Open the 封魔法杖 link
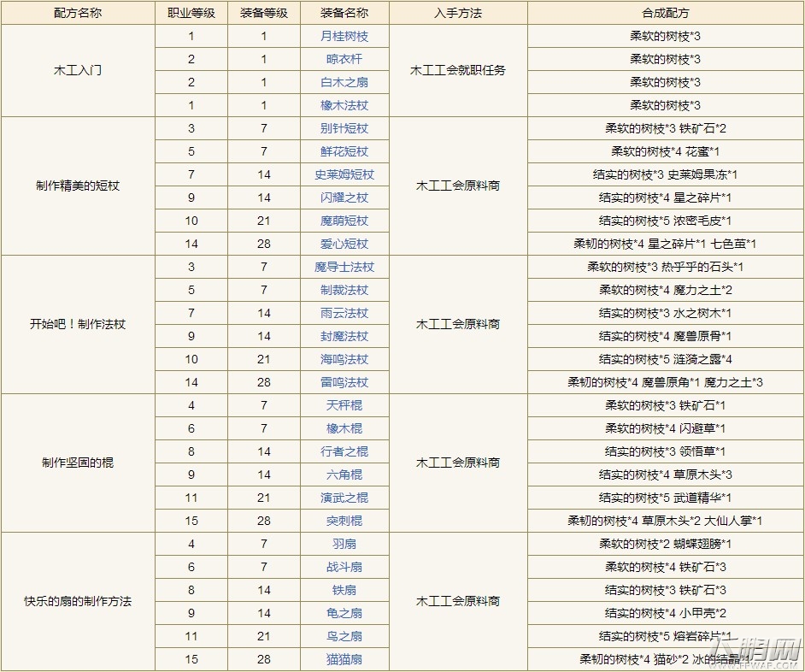The width and height of the screenshot is (805, 672). click(x=344, y=337)
